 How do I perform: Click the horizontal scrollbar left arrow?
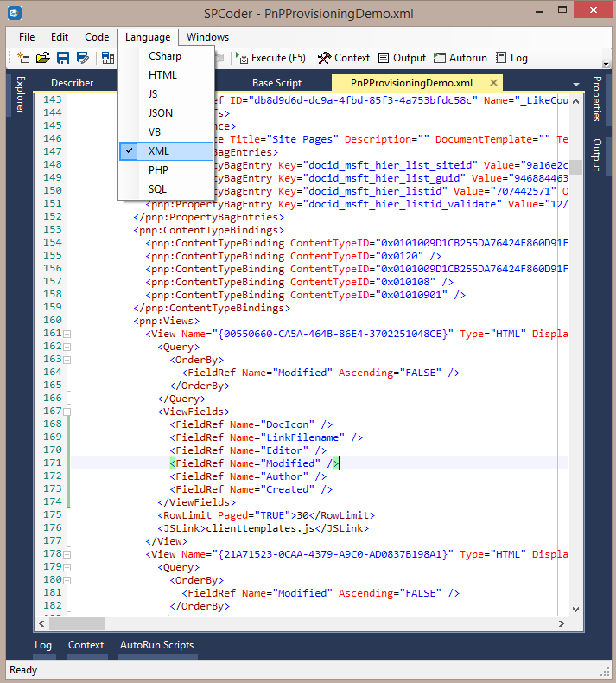[x=41, y=623]
